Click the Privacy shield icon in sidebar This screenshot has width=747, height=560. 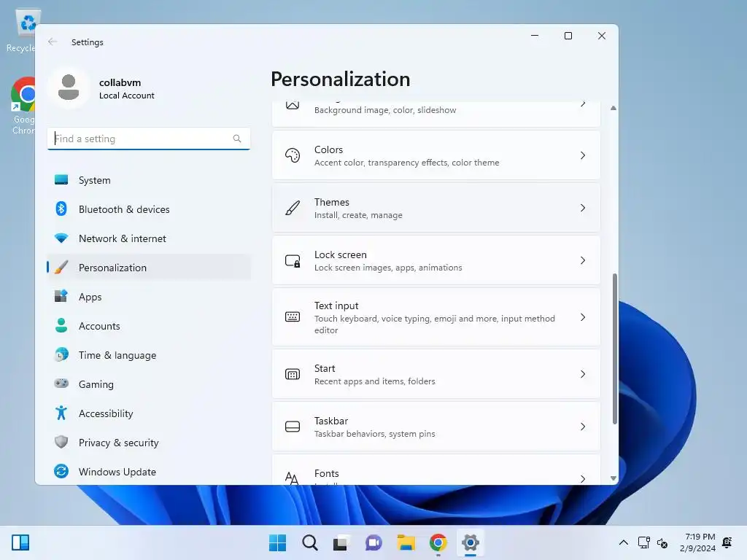(61, 442)
